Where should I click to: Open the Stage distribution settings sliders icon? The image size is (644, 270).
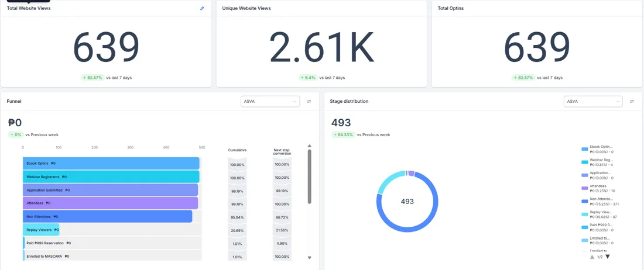[x=632, y=101]
